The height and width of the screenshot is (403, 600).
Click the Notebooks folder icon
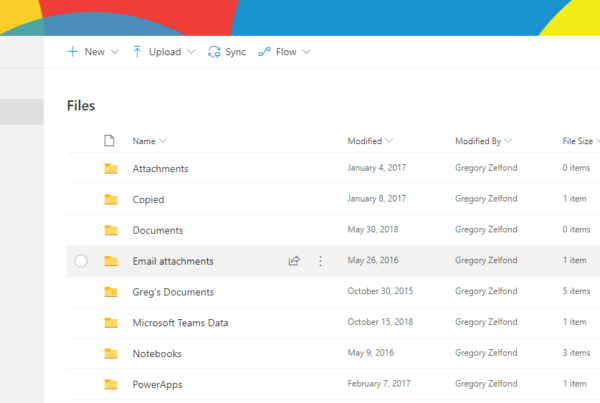111,354
